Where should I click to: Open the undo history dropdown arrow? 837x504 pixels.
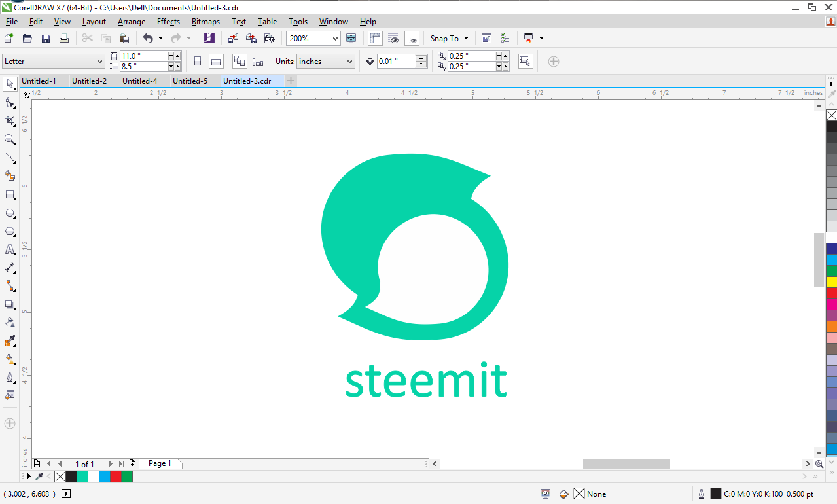click(160, 39)
